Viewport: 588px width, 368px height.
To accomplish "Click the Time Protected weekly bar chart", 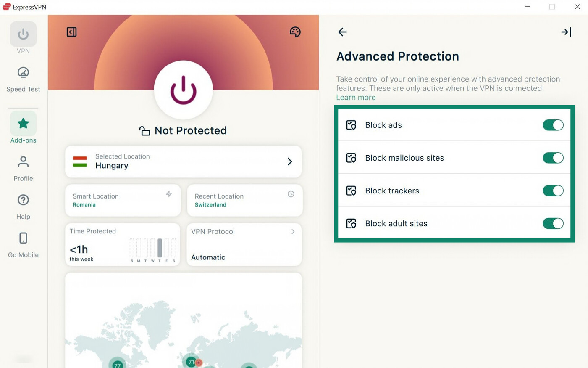I will [x=153, y=250].
